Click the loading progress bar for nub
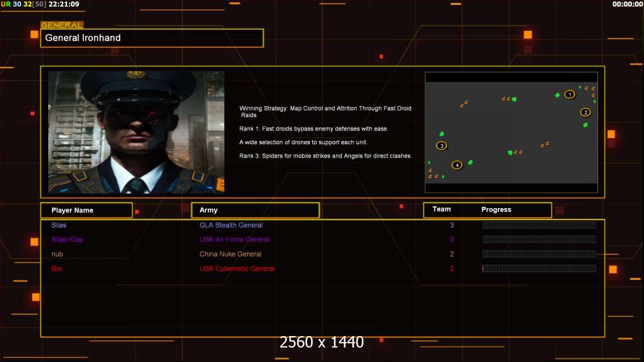644x362 pixels. (x=539, y=254)
